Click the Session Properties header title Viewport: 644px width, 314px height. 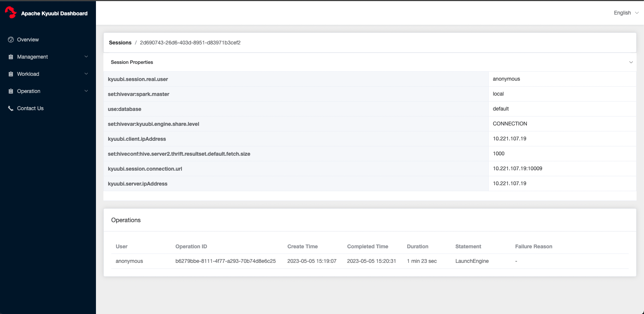pyautogui.click(x=132, y=62)
